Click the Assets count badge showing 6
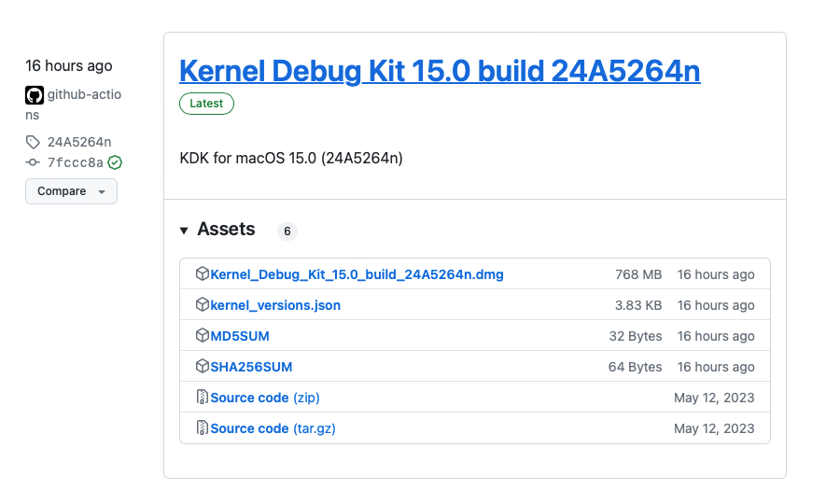Screen dimensions: 826x504 (x=287, y=231)
